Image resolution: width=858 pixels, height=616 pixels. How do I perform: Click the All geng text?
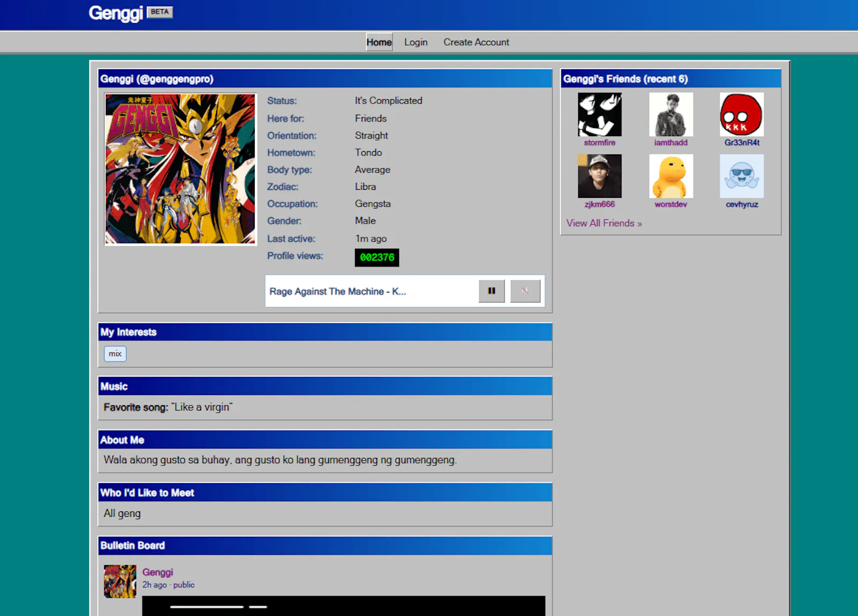pyautogui.click(x=122, y=513)
